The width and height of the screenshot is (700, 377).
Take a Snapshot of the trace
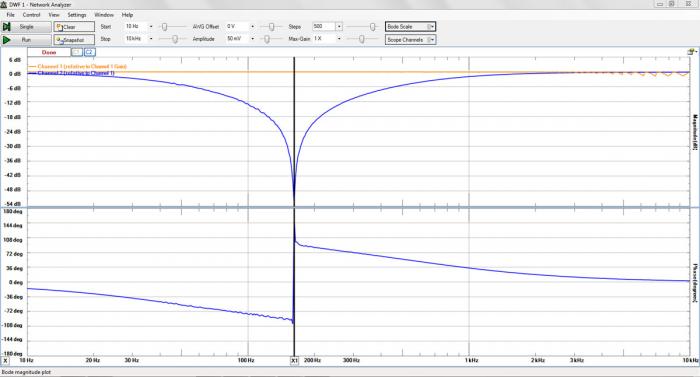point(74,40)
